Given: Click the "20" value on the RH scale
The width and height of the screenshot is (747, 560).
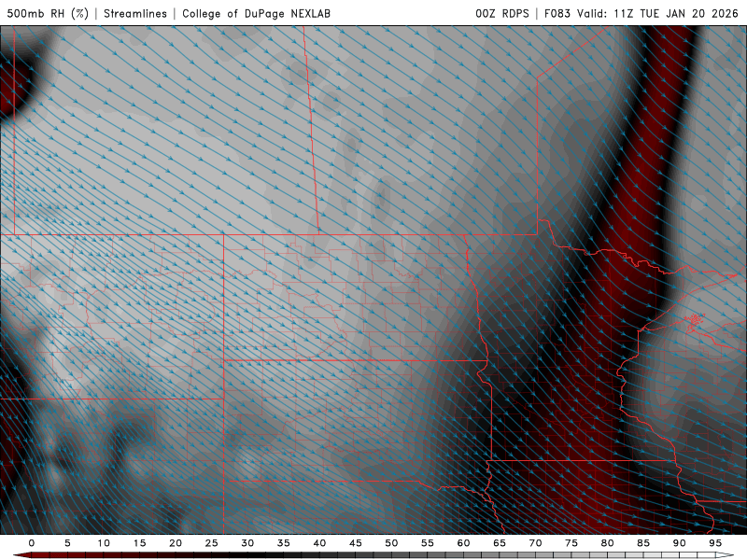Looking at the screenshot, I should click(176, 543).
